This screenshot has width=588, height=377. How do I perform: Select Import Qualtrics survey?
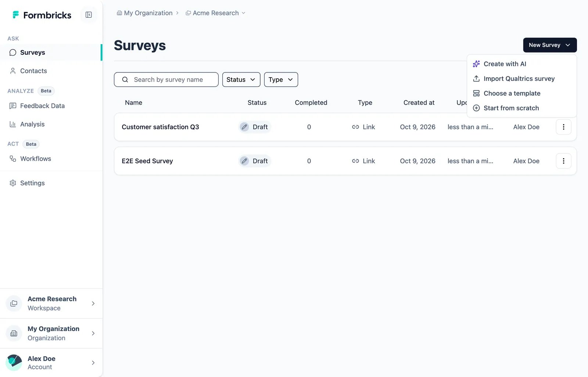(x=521, y=79)
